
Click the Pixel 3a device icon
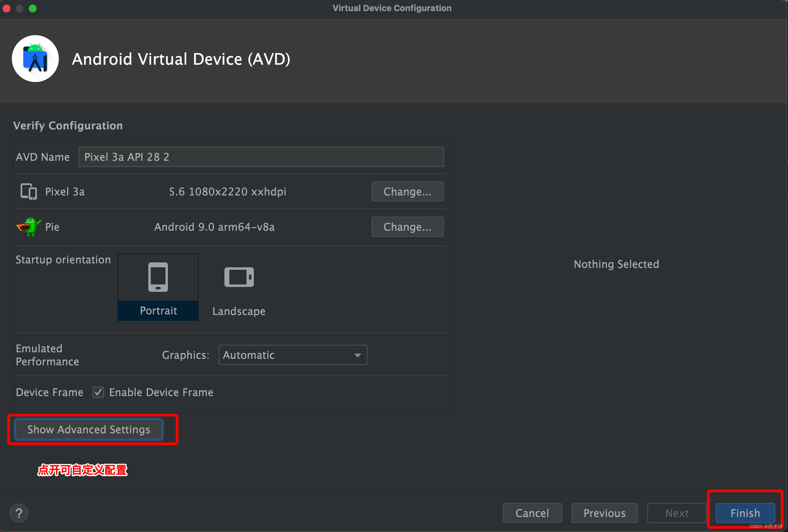pyautogui.click(x=28, y=191)
